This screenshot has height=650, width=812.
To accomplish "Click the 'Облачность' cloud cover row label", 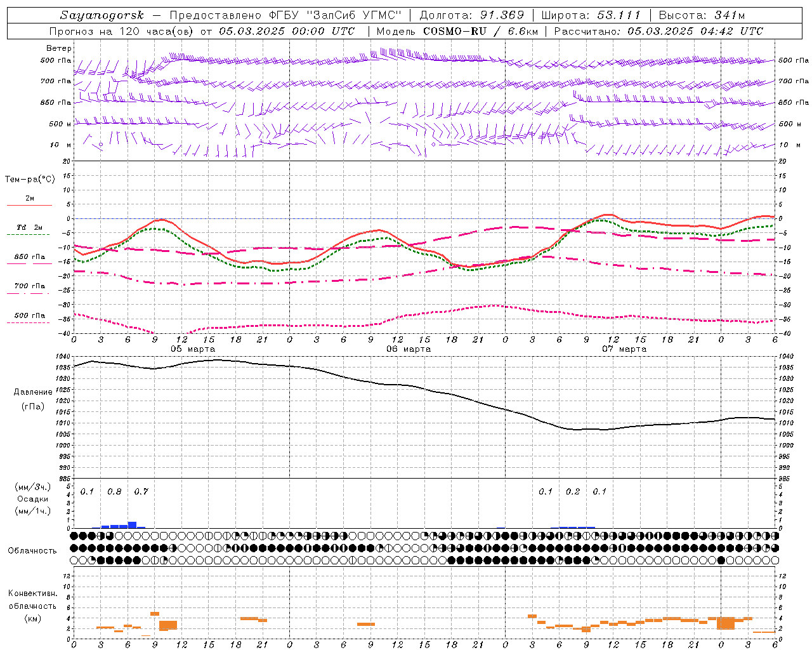I will click(32, 550).
